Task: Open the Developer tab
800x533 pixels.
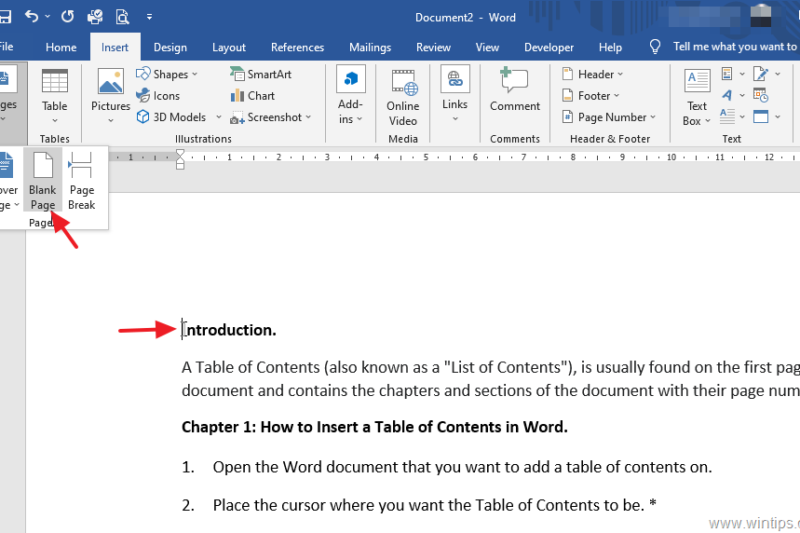Action: coord(548,47)
